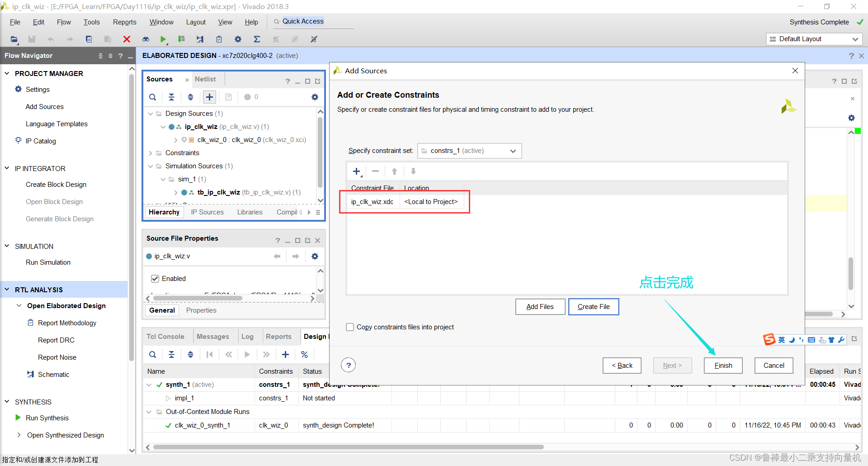Collapse the PROJECT MANAGER section
This screenshot has height=466, width=868.
(7, 73)
